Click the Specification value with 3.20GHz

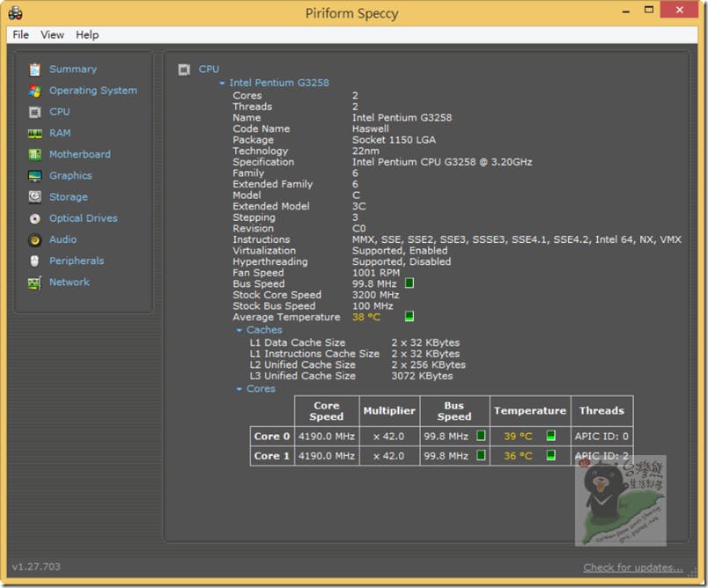coord(442,162)
